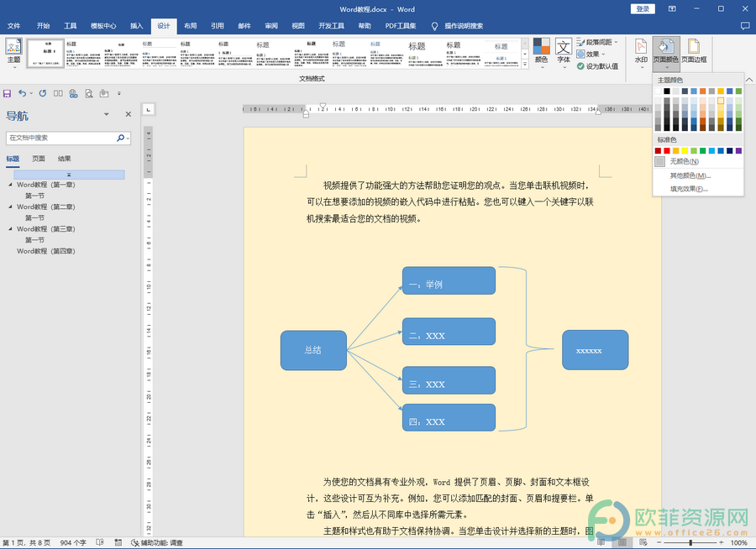Switch to the 插入 insert tab
This screenshot has width=756, height=549.
point(136,26)
